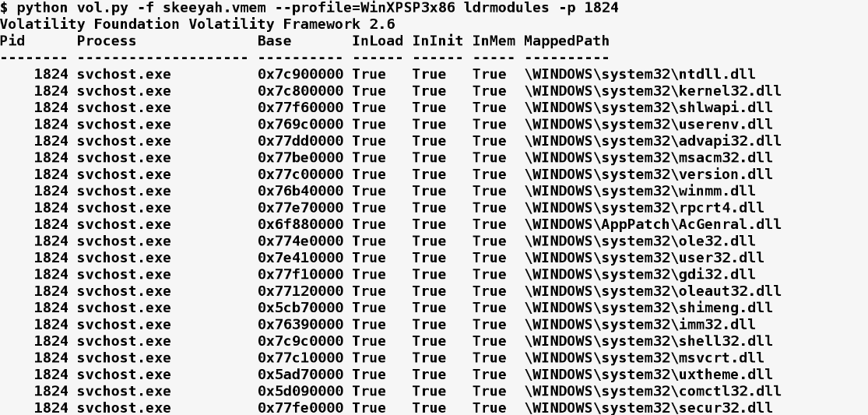Click the Process column header
The image size is (868, 415).
click(107, 41)
